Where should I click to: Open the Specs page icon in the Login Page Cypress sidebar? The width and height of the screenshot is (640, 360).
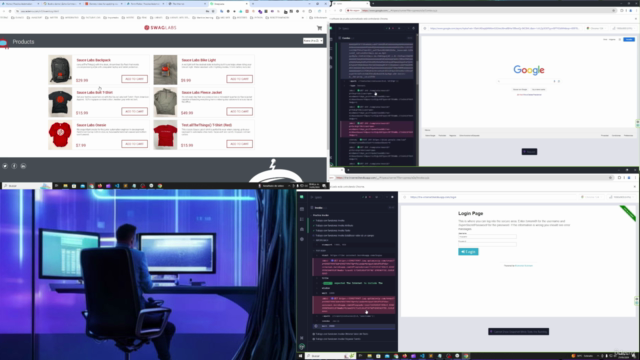tap(302, 209)
